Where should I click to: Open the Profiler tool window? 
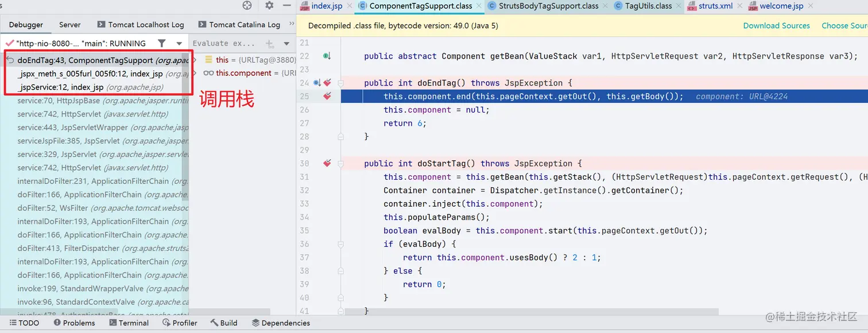pos(180,323)
